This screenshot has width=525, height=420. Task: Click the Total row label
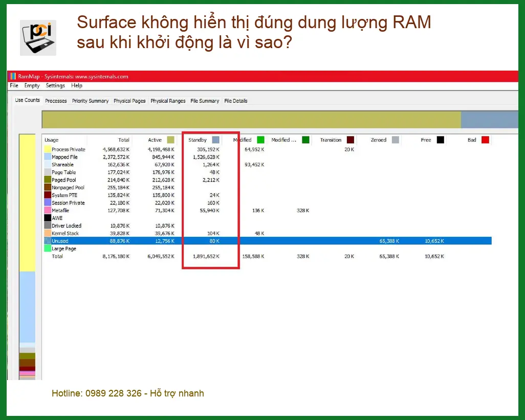click(x=57, y=256)
